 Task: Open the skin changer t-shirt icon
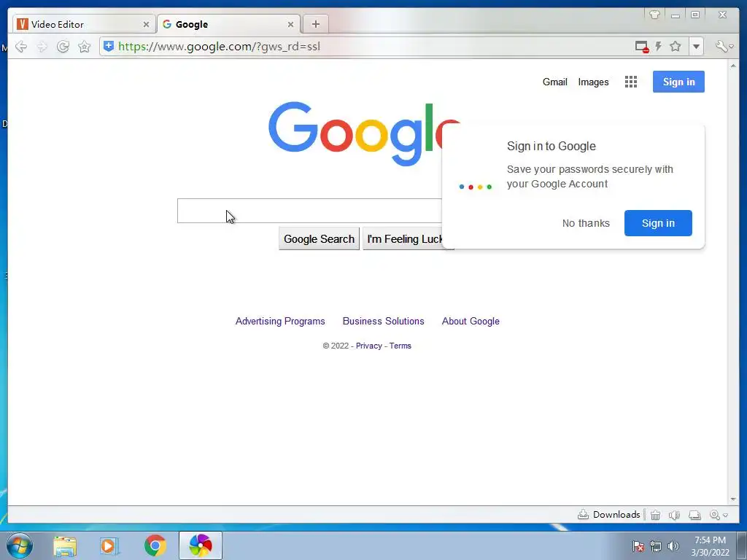pyautogui.click(x=654, y=15)
